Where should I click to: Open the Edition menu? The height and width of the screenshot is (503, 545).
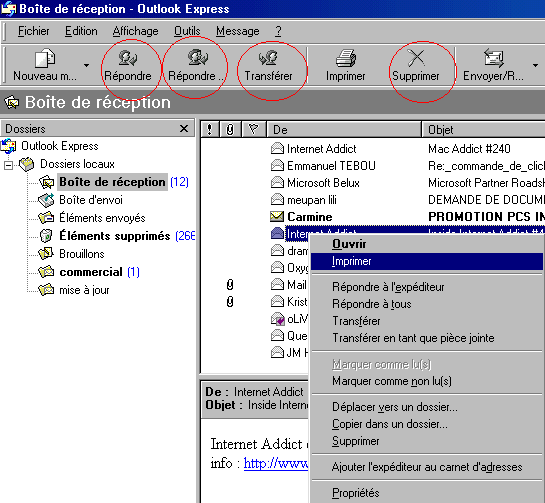click(81, 31)
